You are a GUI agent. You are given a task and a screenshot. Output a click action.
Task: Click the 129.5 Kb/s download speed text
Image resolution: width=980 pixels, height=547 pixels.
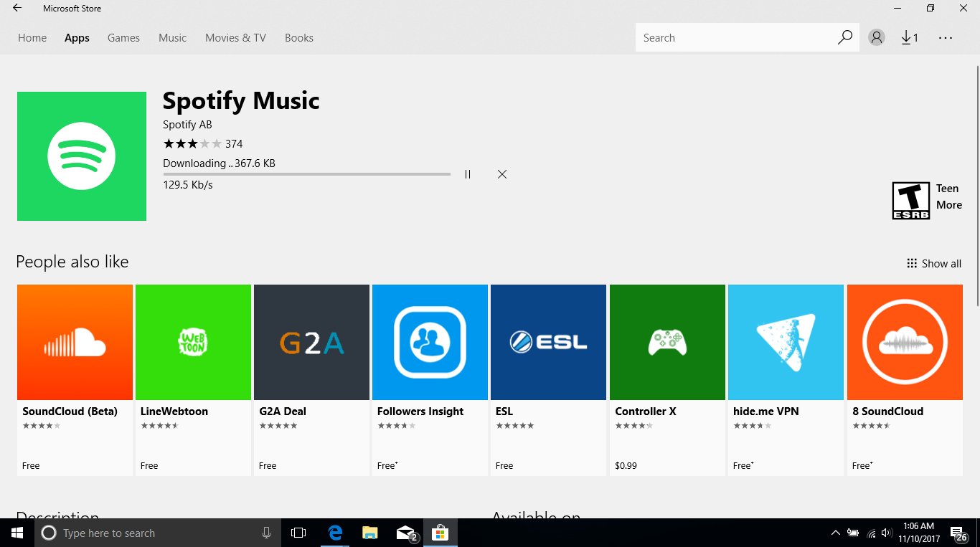188,185
